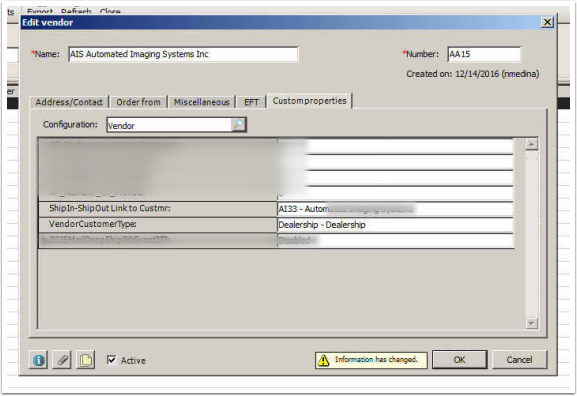The height and width of the screenshot is (396, 577).
Task: Click the VendorCustomerType value Dealership
Action: (395, 224)
